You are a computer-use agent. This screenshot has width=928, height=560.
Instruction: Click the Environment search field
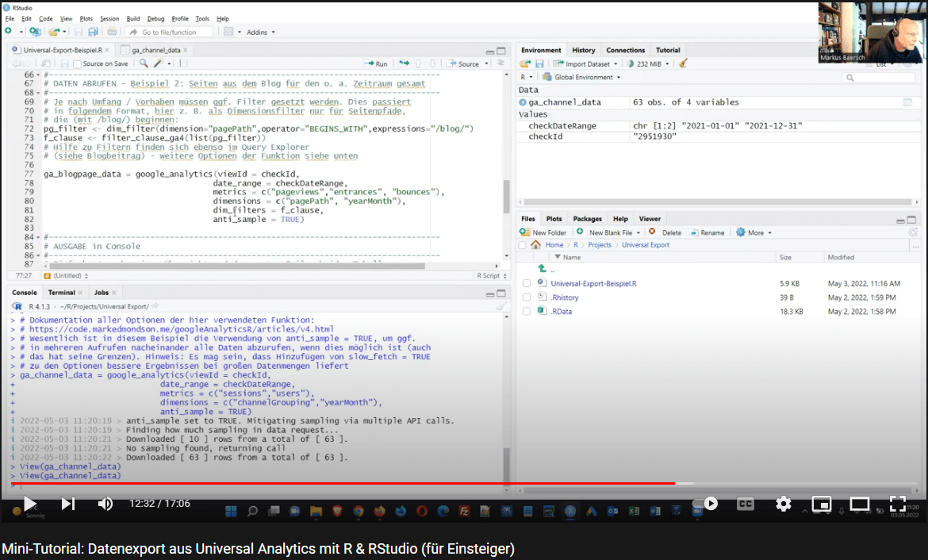[x=880, y=78]
